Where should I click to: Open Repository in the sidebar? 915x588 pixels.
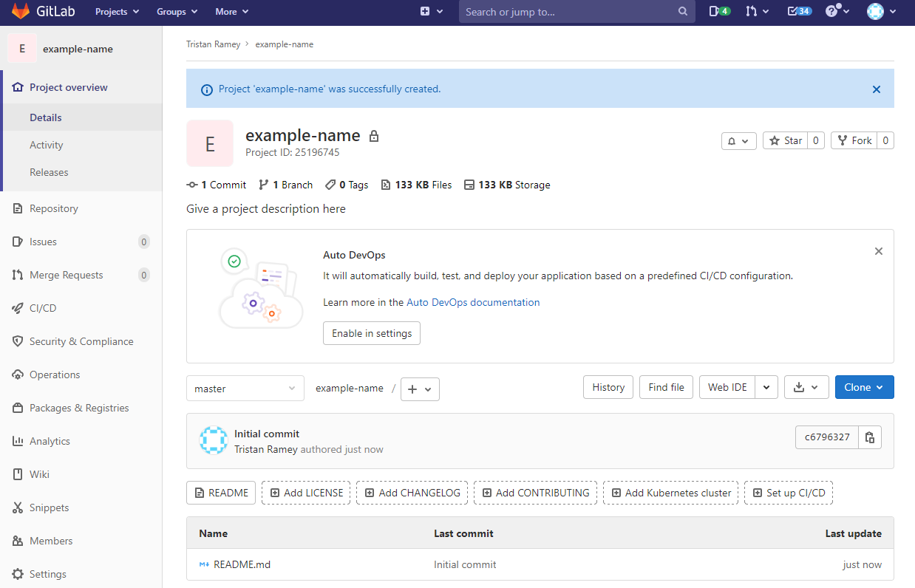pos(53,208)
